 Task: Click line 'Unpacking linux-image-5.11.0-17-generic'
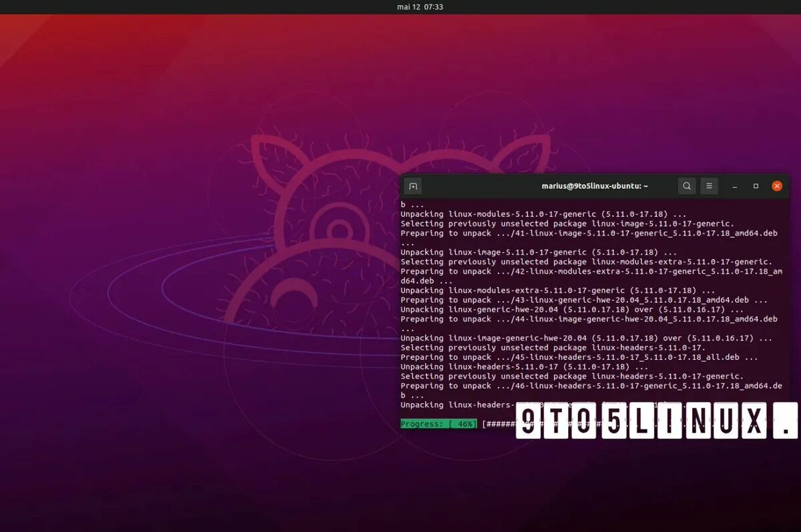tap(539, 252)
